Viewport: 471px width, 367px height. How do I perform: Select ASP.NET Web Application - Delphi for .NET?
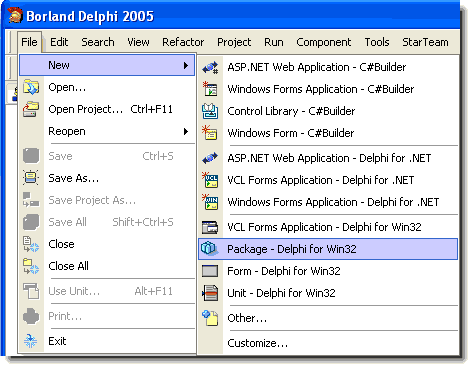pos(328,158)
